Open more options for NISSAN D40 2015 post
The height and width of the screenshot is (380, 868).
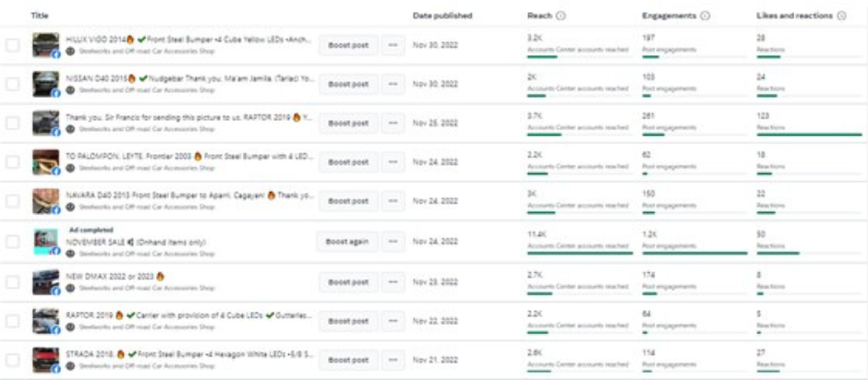pyautogui.click(x=392, y=84)
